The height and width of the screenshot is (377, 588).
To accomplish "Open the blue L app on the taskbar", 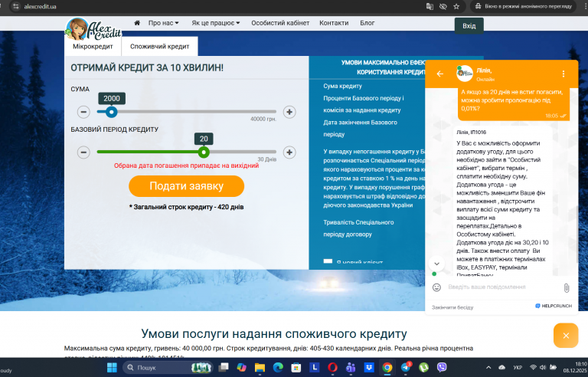I will tap(314, 368).
